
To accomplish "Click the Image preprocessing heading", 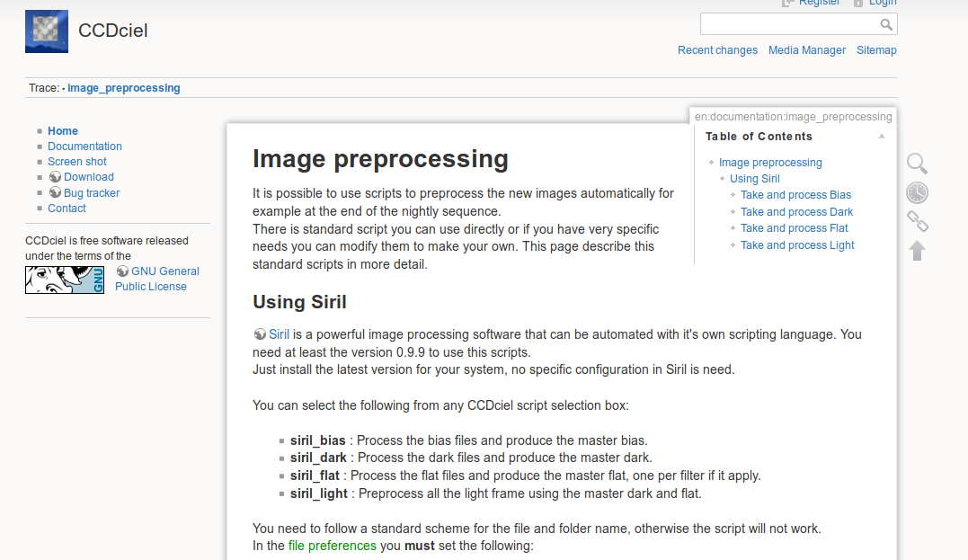I will pos(380,159).
